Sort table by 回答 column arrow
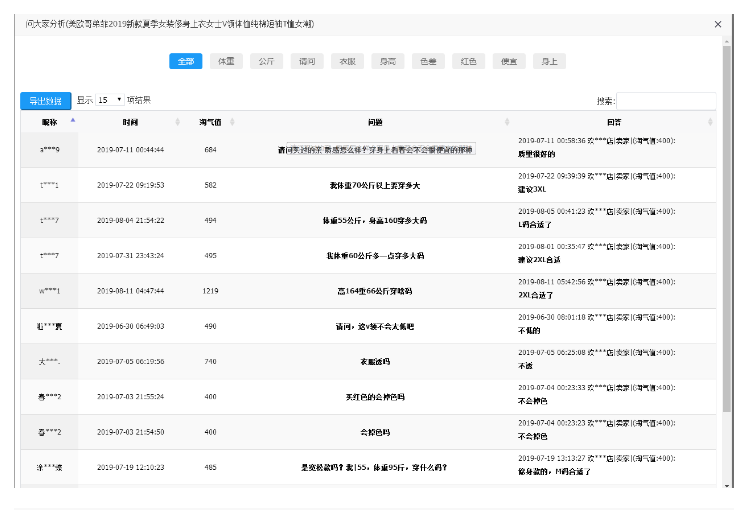Screen dimensions: 749x510 [710, 122]
